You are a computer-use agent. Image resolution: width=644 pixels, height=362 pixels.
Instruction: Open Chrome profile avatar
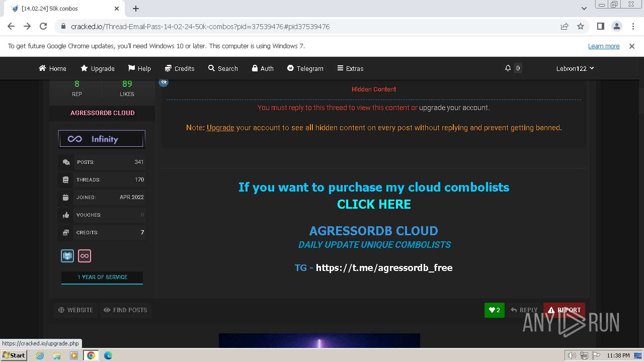(616, 26)
